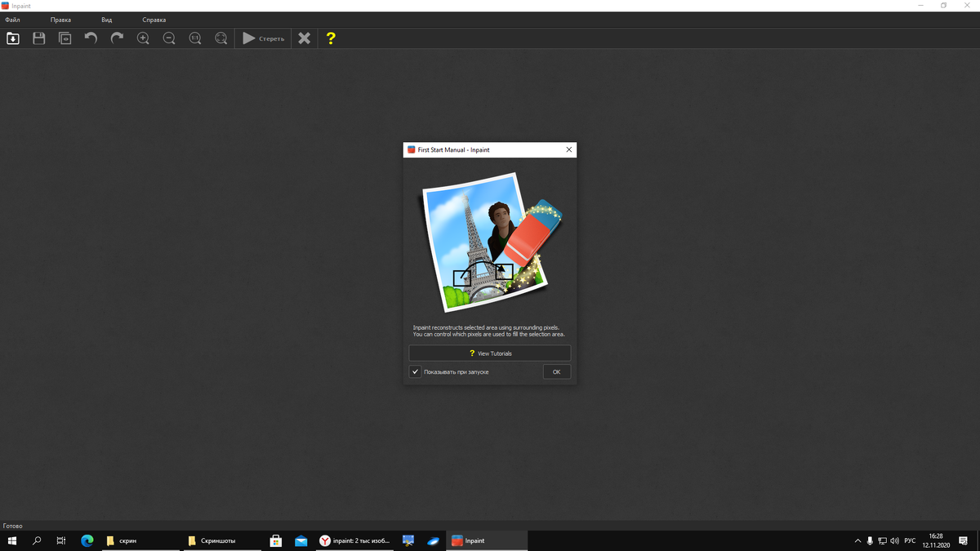Viewport: 980px width, 551px height.
Task: Click the Save floppy disk icon
Action: (x=38, y=38)
